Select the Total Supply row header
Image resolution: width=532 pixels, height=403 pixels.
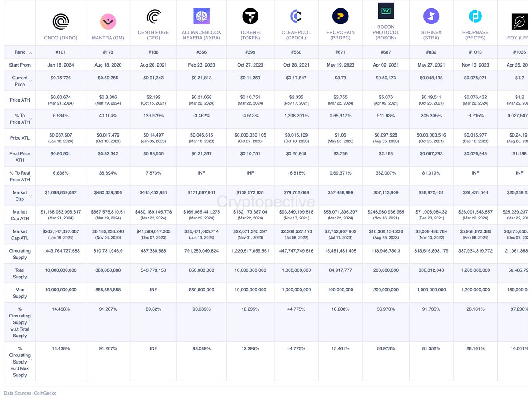20,274
